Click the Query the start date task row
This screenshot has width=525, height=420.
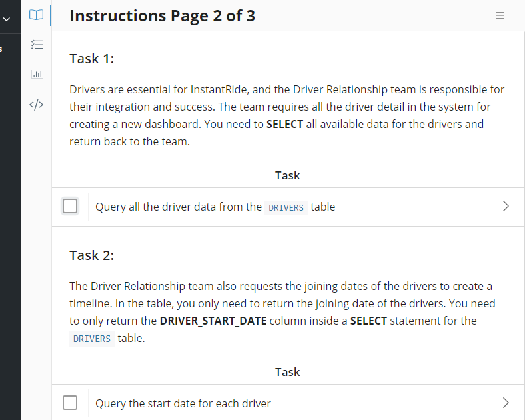(x=288, y=402)
